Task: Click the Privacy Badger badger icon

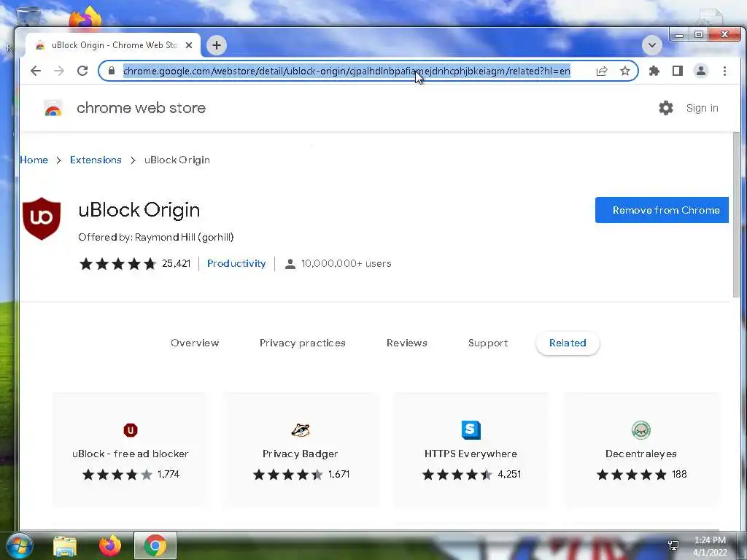Action: tap(301, 430)
